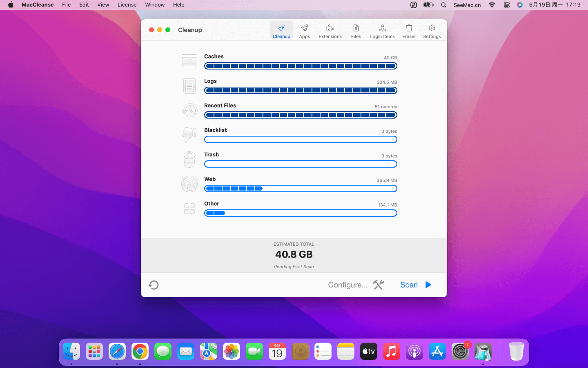This screenshot has height=368, width=588.
Task: Click the Other squares icon
Action: [x=189, y=209]
